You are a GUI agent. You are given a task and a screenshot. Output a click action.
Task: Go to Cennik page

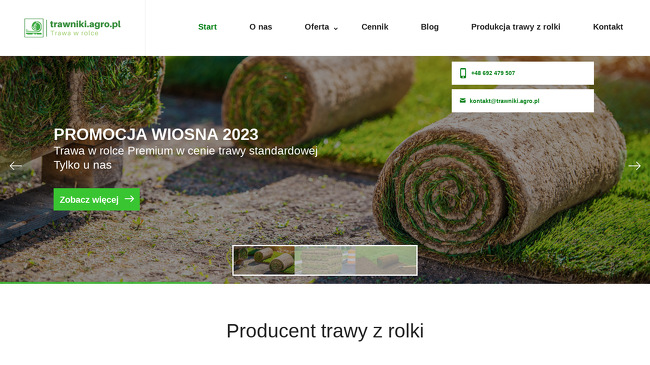pos(375,27)
